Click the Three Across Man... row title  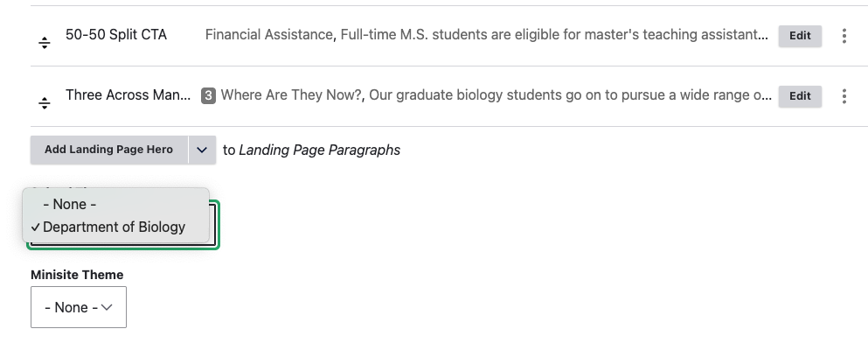click(x=128, y=94)
